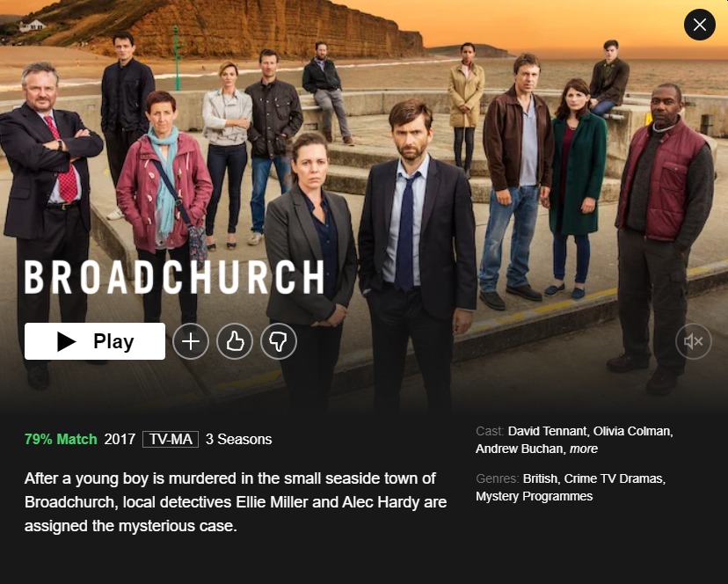Open Andrew Buchan cast link
The image size is (728, 584).
(x=520, y=449)
